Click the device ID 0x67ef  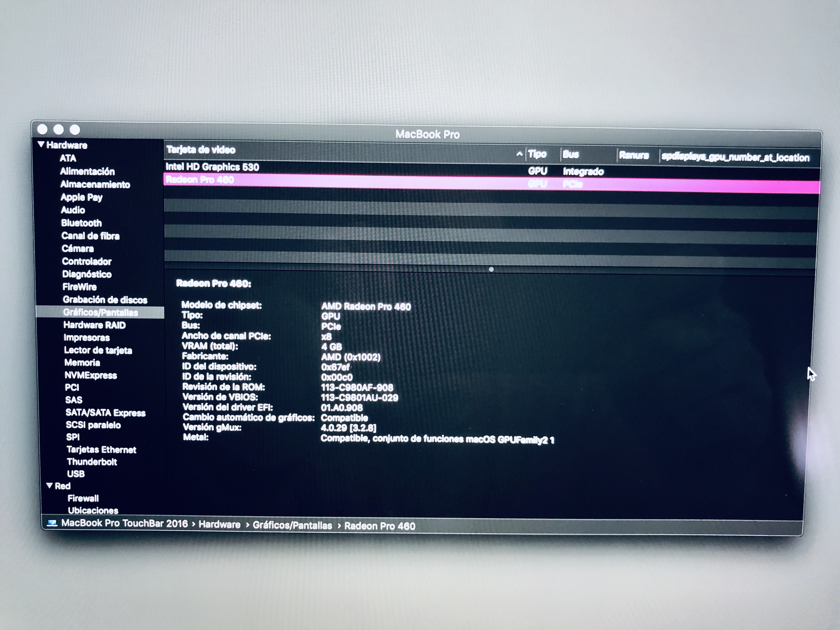tap(335, 367)
